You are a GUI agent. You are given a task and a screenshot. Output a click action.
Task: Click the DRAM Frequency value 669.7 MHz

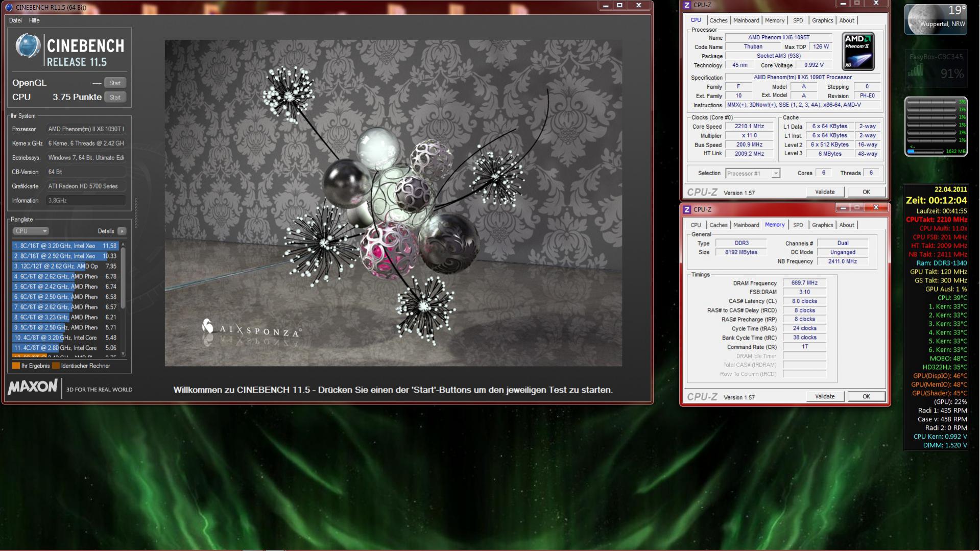pos(804,283)
